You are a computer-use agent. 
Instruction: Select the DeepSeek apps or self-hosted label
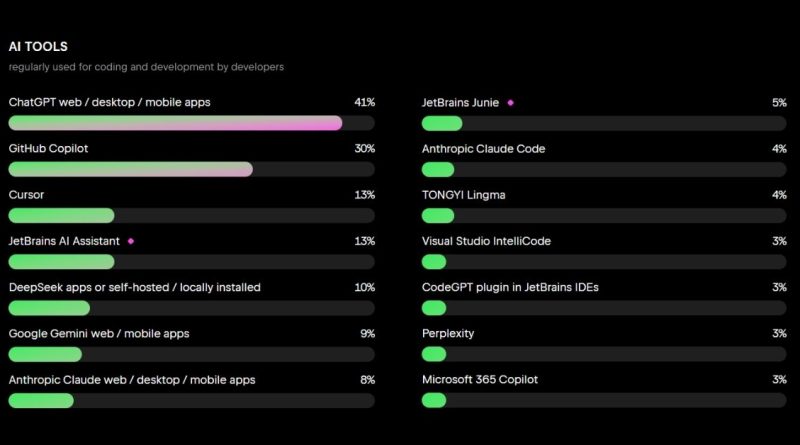tap(134, 287)
